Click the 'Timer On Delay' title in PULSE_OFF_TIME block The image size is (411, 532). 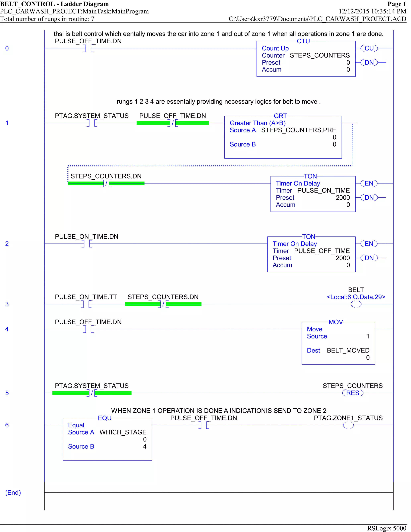295,244
